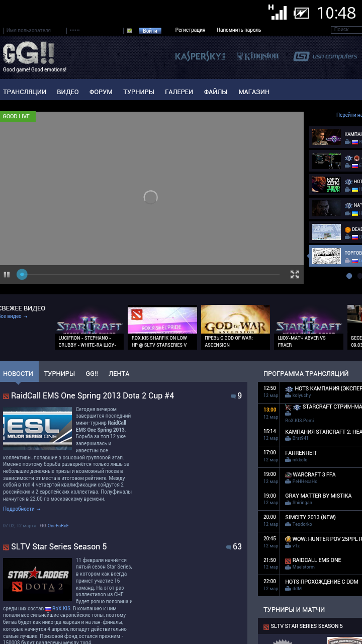Click the Войти login button
Screen dimensions: 362x644
pos(150,31)
